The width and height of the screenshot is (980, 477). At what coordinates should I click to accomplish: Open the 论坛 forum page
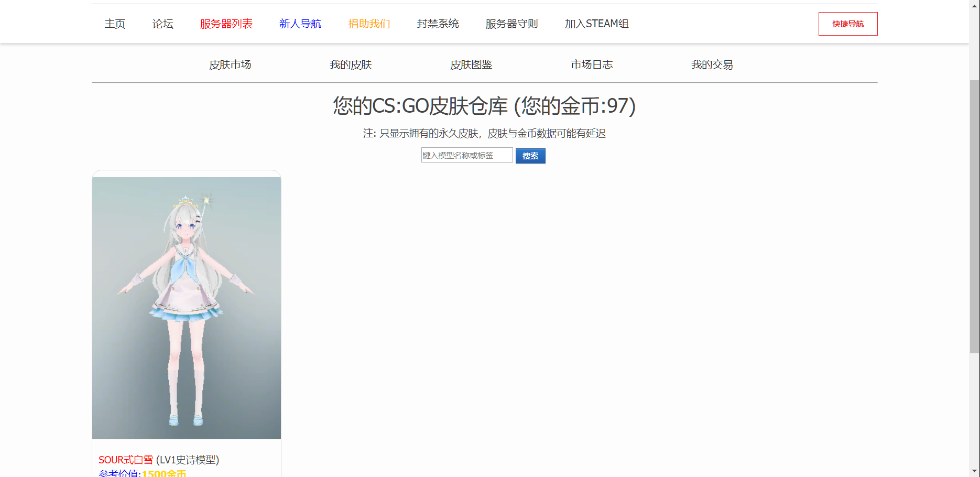coord(162,24)
